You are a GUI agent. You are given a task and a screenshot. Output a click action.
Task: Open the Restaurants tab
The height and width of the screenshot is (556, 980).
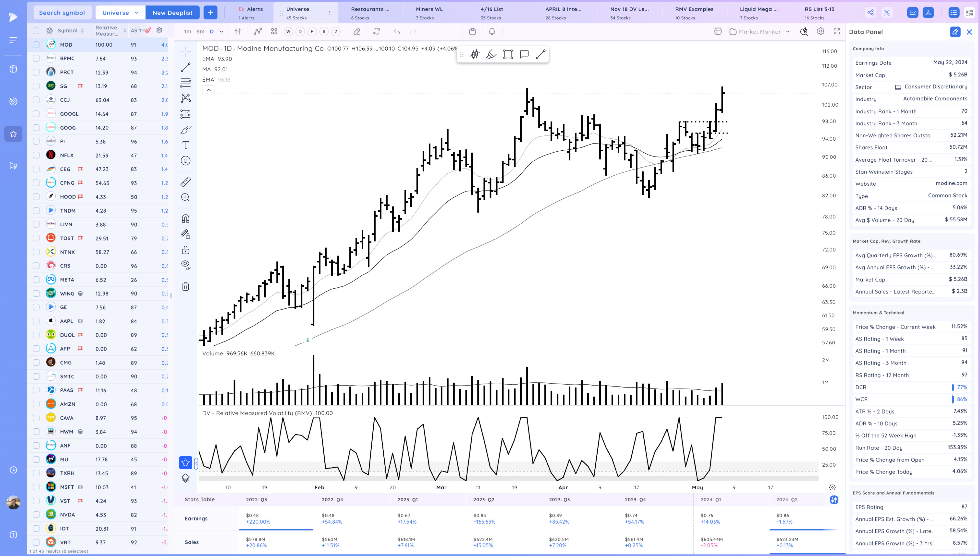(x=370, y=12)
